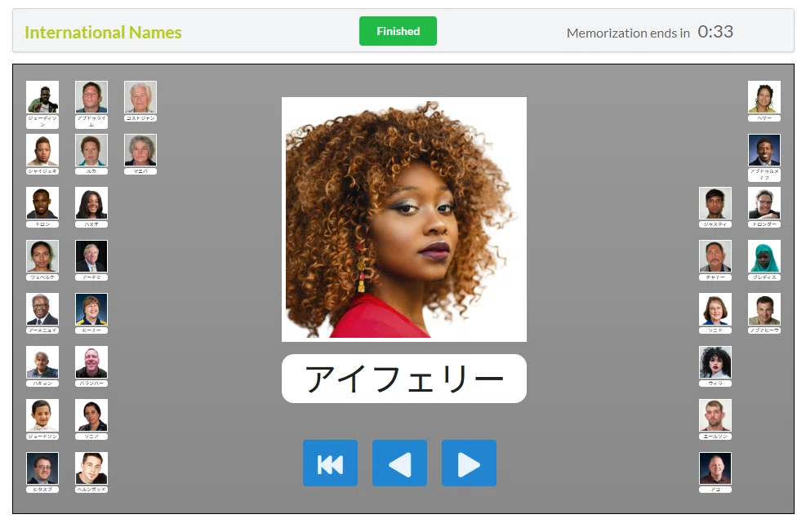Go to the previous face
Screen dimensions: 806x532
(399, 463)
